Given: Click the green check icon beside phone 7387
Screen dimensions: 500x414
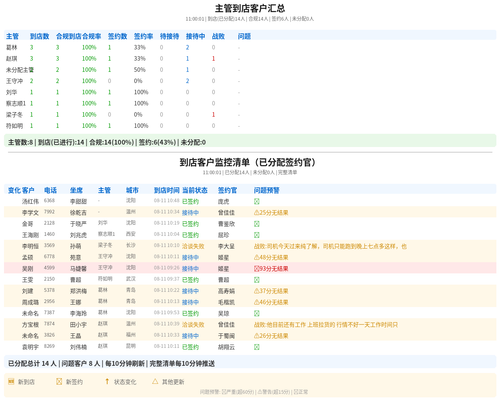Looking at the screenshot, I should pos(257,313).
